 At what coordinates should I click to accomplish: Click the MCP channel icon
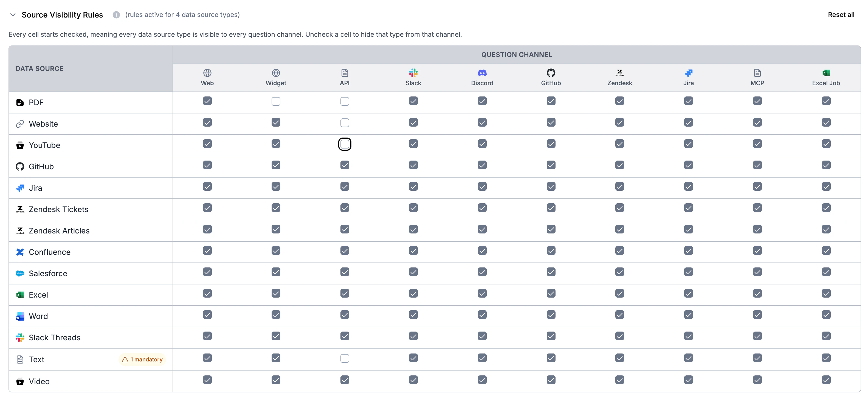tap(757, 73)
